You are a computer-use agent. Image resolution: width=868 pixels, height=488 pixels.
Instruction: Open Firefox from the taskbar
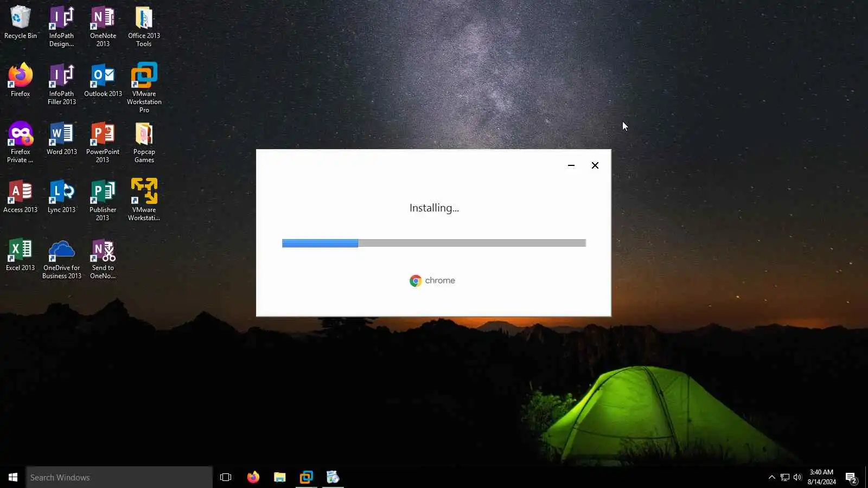coord(253,477)
